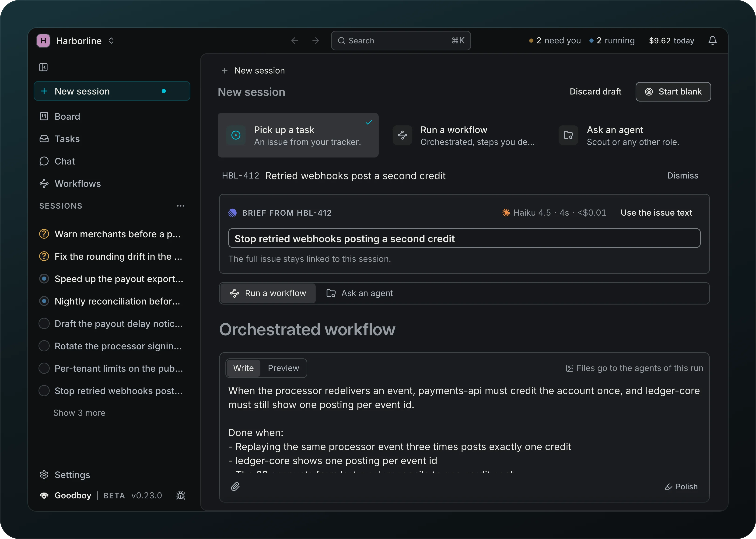This screenshot has width=756, height=539.
Task: Expand the Harborline workspace switcher
Action: (x=111, y=41)
